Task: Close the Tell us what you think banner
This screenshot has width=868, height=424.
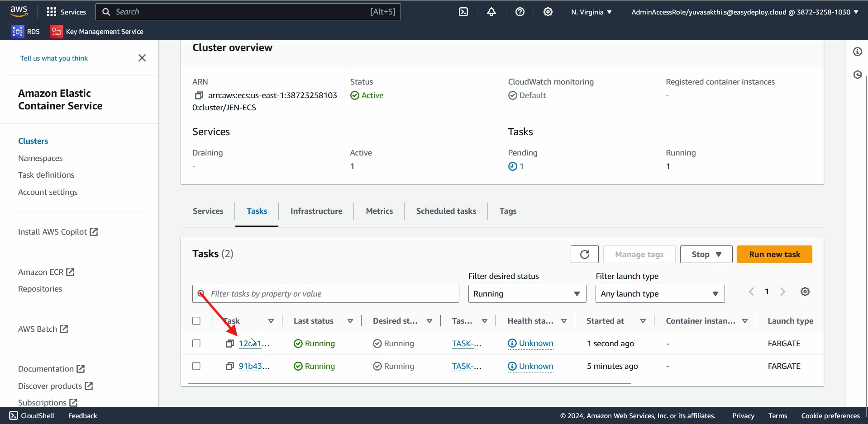Action: [142, 58]
